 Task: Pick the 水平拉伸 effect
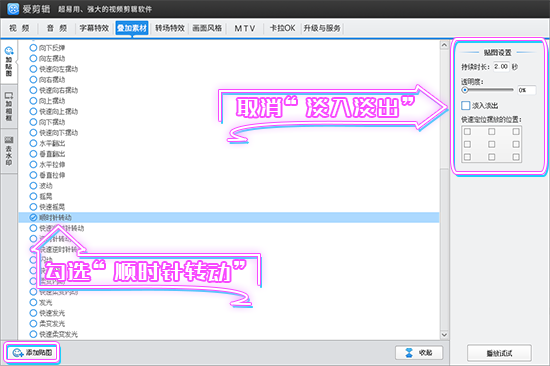tap(47, 164)
